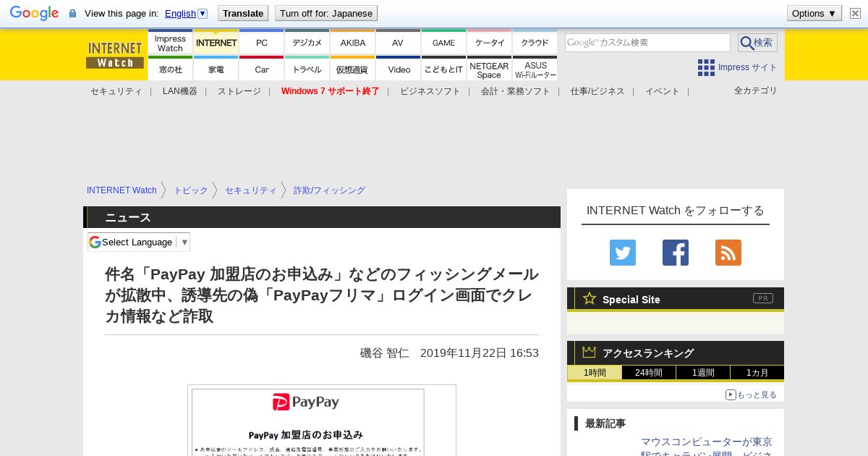The height and width of the screenshot is (456, 868).
Task: Click author name 磯谷 智仁
Action: point(385,353)
